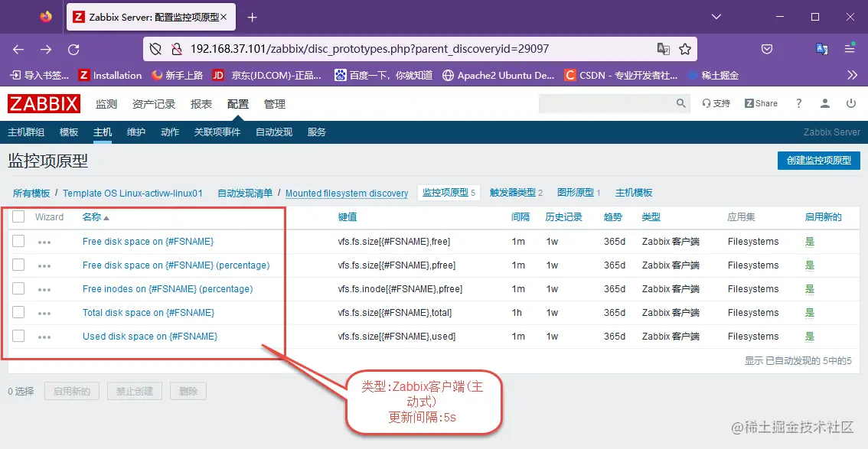Open the Firefox list-all-tabs dropdown arrow

[716, 16]
